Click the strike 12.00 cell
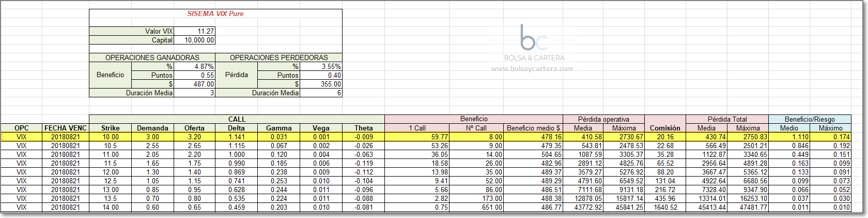The width and height of the screenshot is (868, 218). tap(111, 172)
